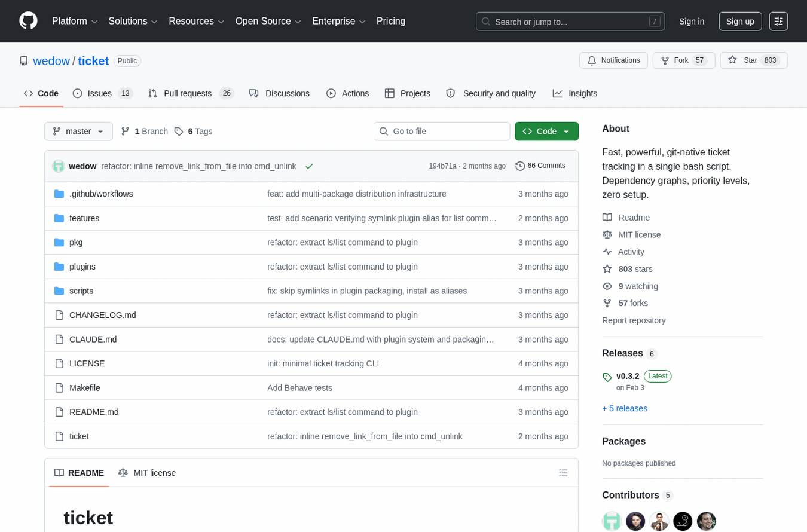Click Report repository link
This screenshot has width=807, height=532.
634,320
